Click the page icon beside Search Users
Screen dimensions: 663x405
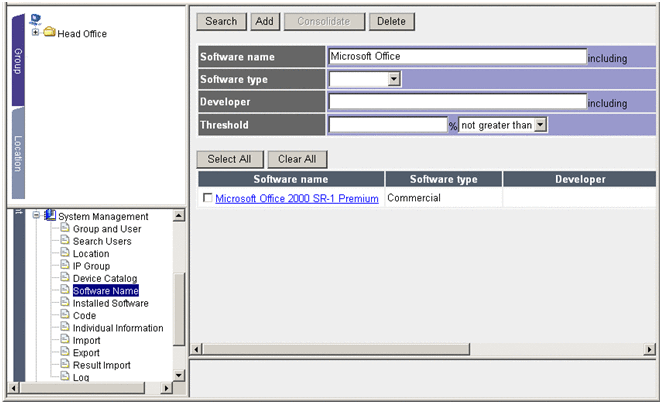click(65, 240)
